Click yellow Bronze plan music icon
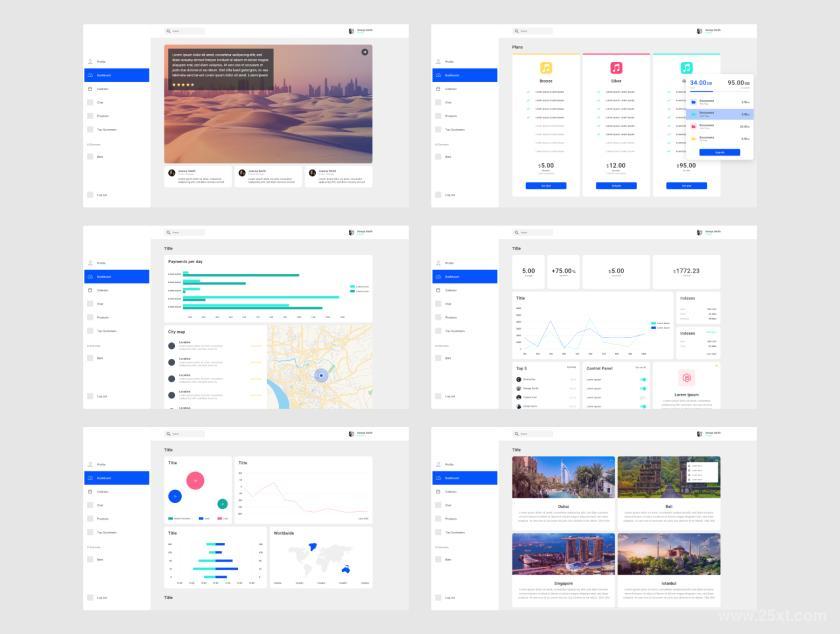 point(546,68)
